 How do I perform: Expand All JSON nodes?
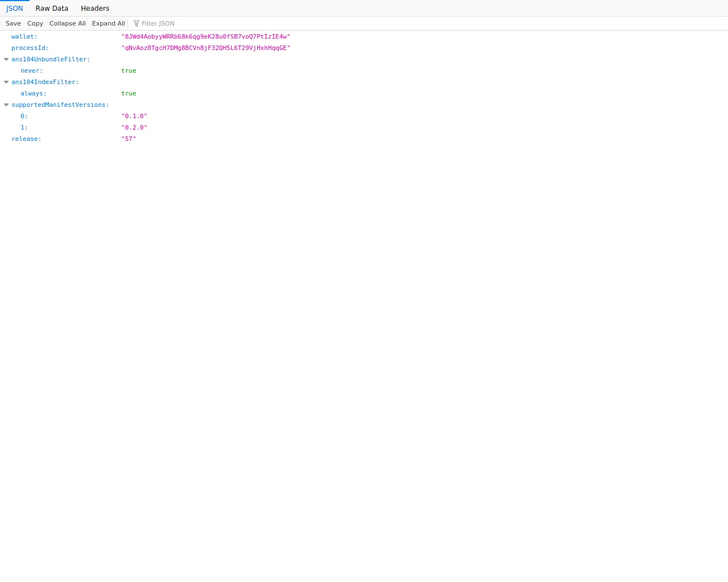pos(108,23)
